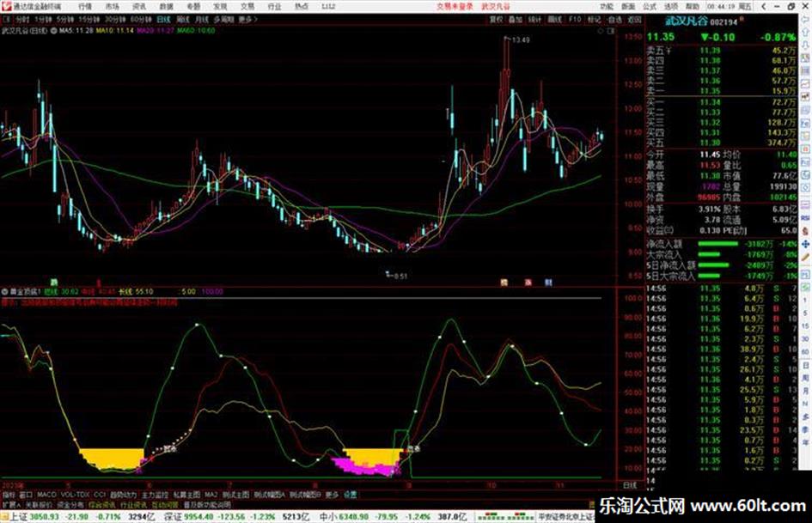Open the 综合资讯 tab
This screenshot has height=523, width=812.
tap(102, 504)
